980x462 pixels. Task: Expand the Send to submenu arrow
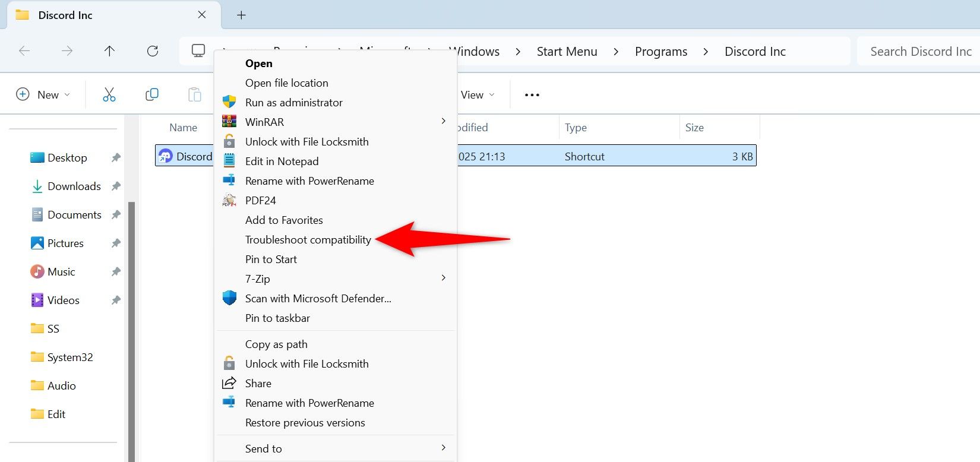click(443, 448)
